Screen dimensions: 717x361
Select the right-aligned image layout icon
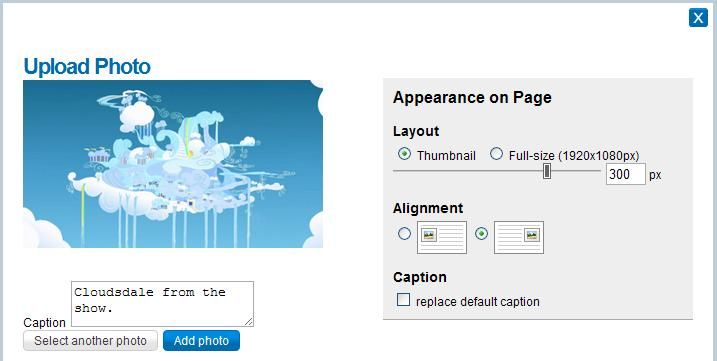point(519,237)
